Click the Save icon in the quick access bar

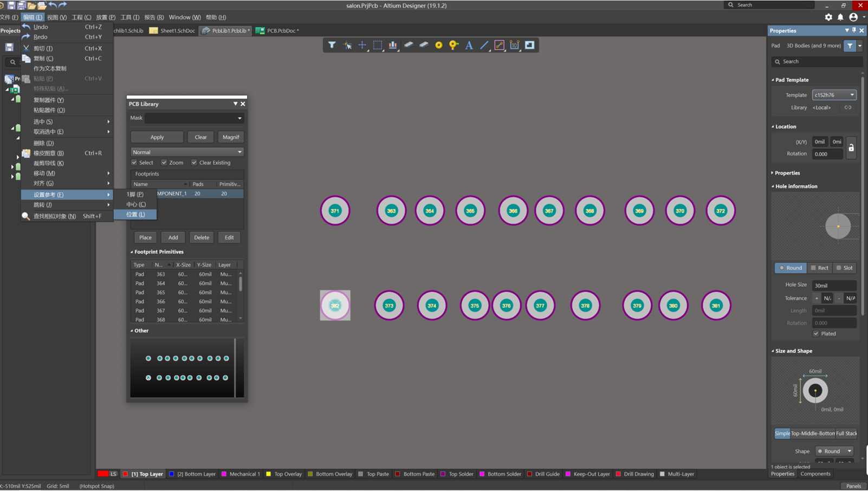(11, 5)
